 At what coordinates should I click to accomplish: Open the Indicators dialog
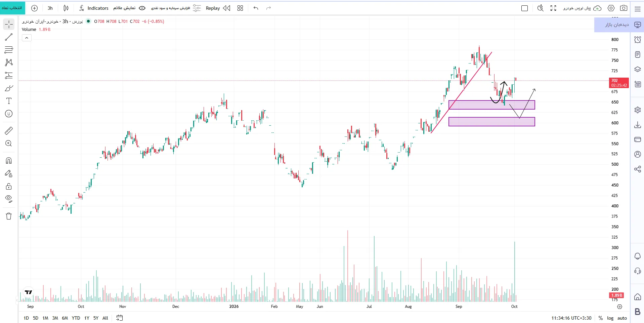coord(94,8)
